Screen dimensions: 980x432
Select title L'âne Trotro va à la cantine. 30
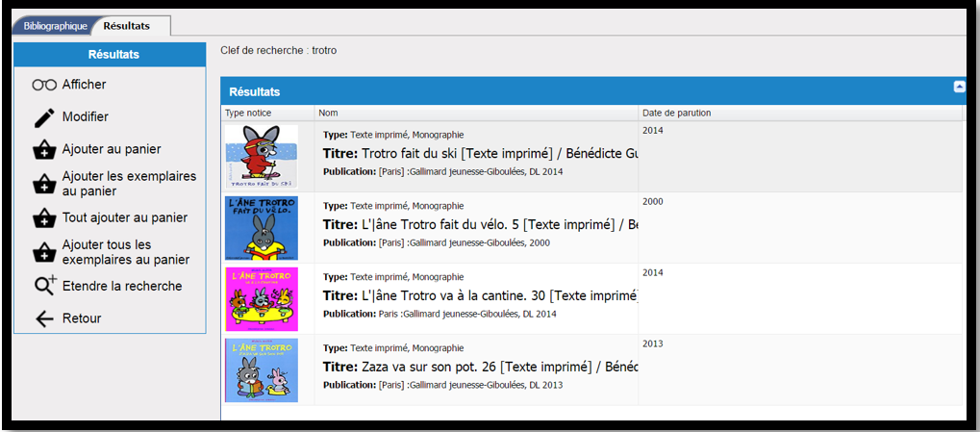[481, 295]
